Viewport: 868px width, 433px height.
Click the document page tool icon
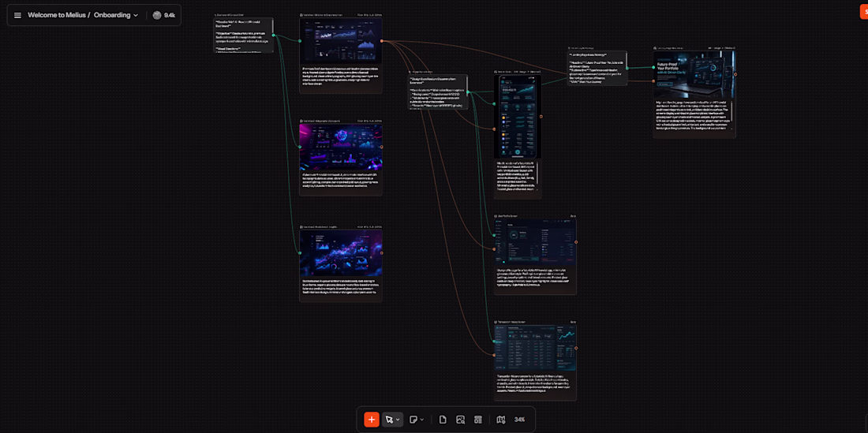click(x=443, y=419)
